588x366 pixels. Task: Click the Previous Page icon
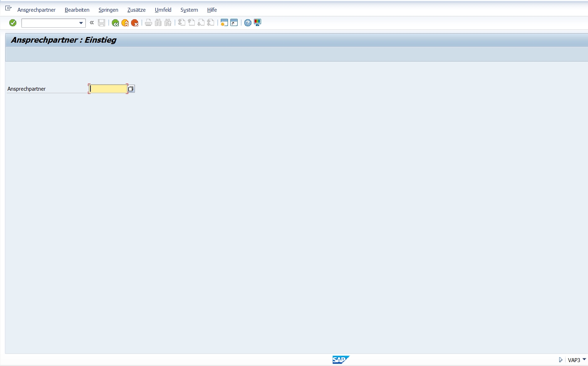coord(191,23)
